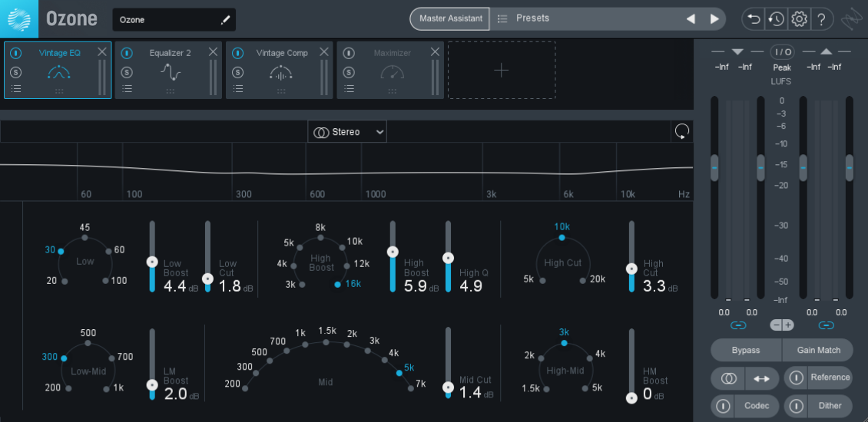
Task: Remove the Maximizer module
Action: pos(435,51)
